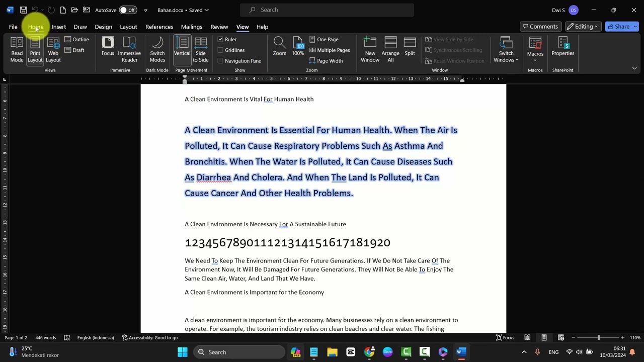Open the Home tab
This screenshot has width=644, height=362.
36,27
